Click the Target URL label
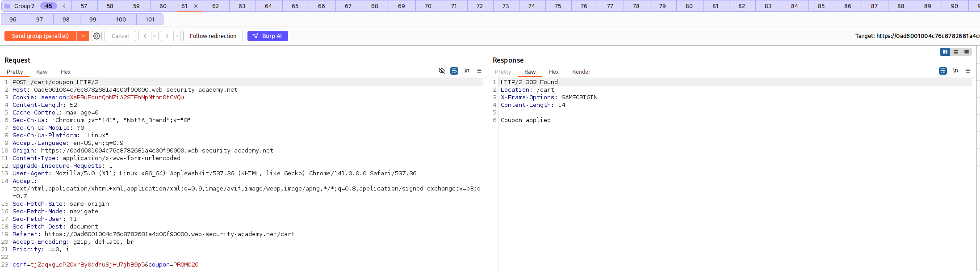The image size is (980, 271). 917,36
